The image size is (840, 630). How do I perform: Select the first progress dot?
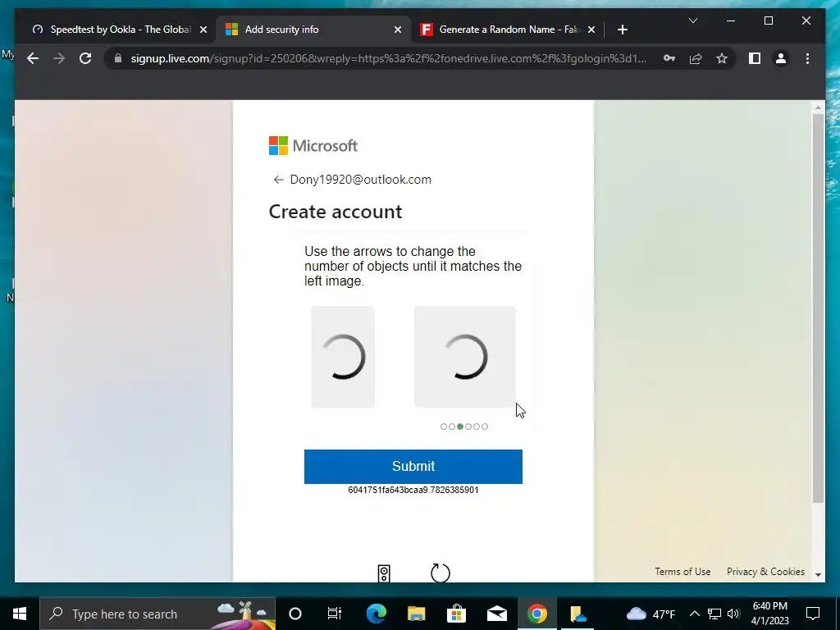[444, 427]
